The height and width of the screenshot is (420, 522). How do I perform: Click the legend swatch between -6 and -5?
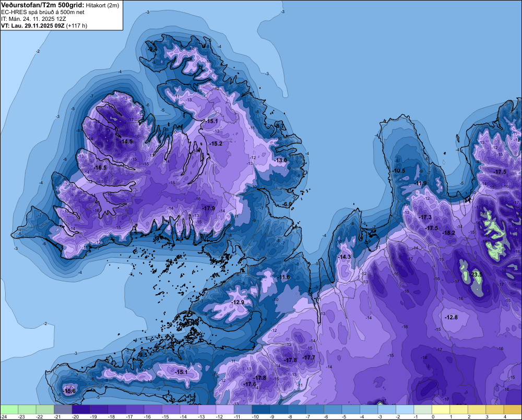point(333,410)
